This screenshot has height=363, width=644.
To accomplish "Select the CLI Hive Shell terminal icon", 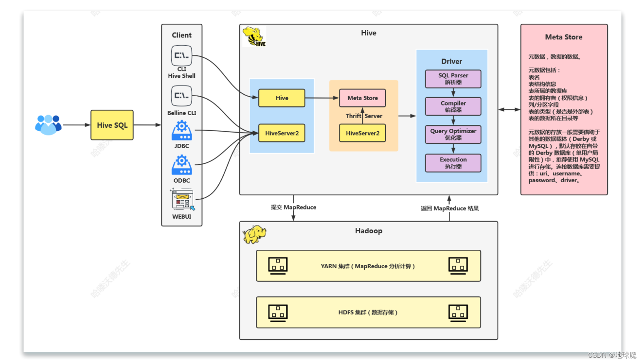I will (181, 55).
